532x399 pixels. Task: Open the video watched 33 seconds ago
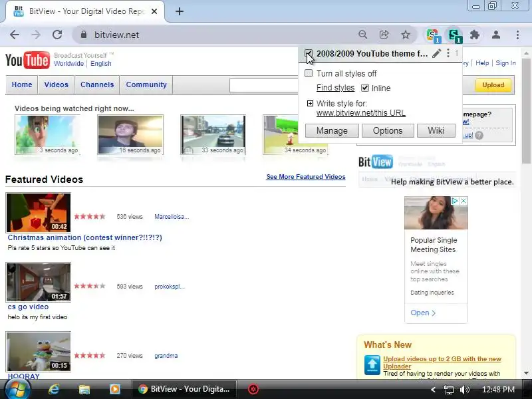(213, 134)
